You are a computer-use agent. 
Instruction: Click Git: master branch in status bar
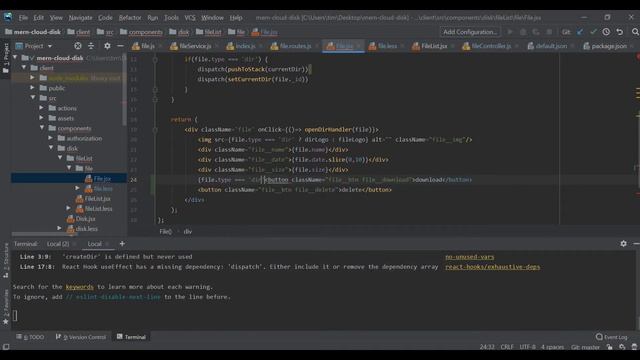[585, 347]
